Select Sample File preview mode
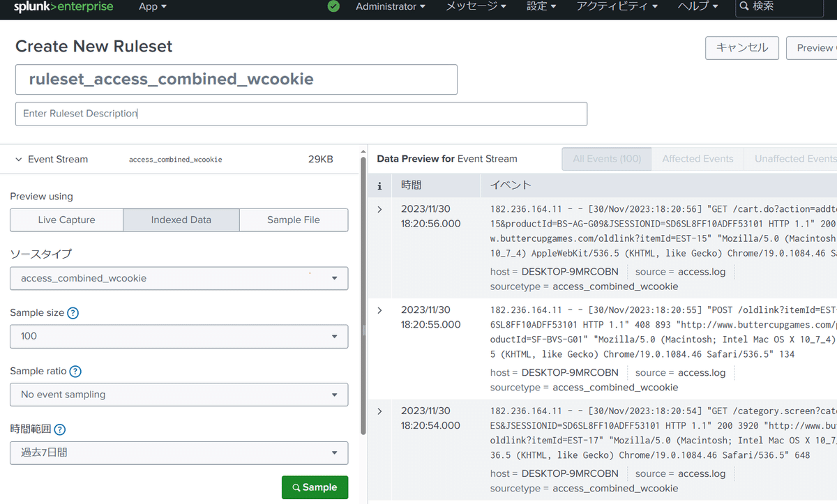 [294, 220]
